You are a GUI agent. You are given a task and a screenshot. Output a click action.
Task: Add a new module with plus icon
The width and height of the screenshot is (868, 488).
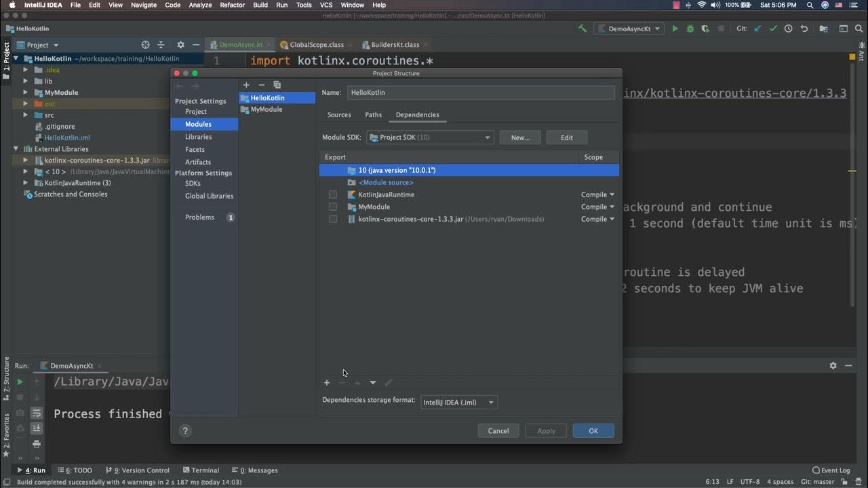(246, 85)
